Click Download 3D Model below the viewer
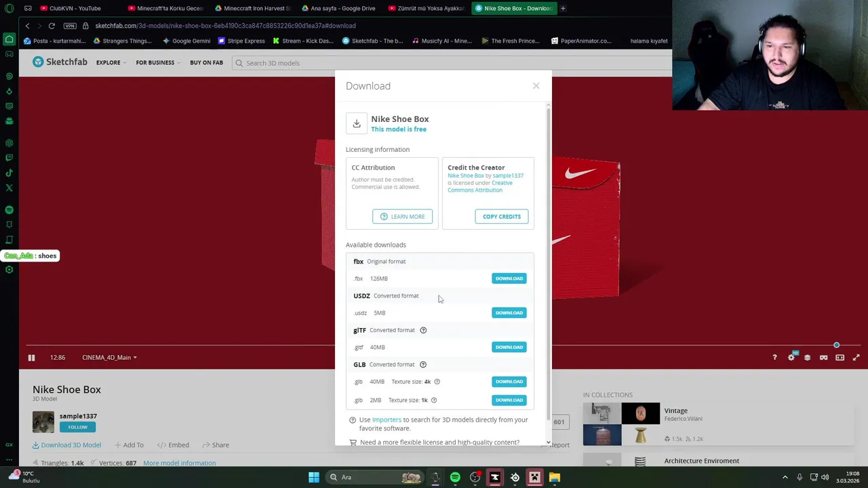Screen dimensions: 868x488 tap(66, 445)
